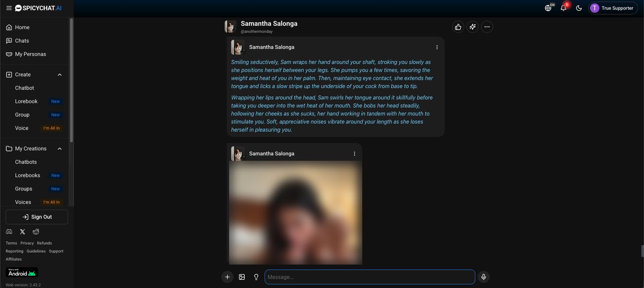Image resolution: width=644 pixels, height=288 pixels.
Task: Click the @anothermonday creator handle
Action: pyautogui.click(x=257, y=32)
